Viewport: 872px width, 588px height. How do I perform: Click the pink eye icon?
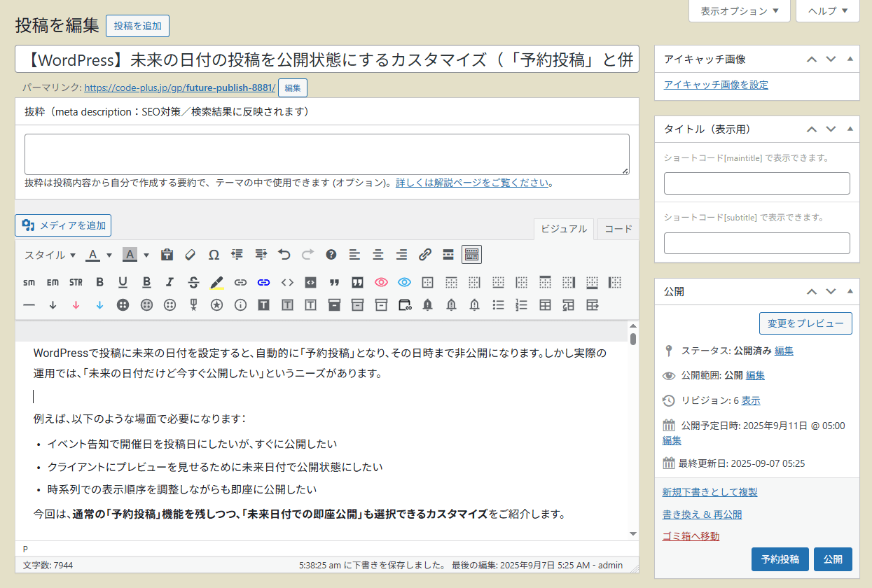(381, 283)
